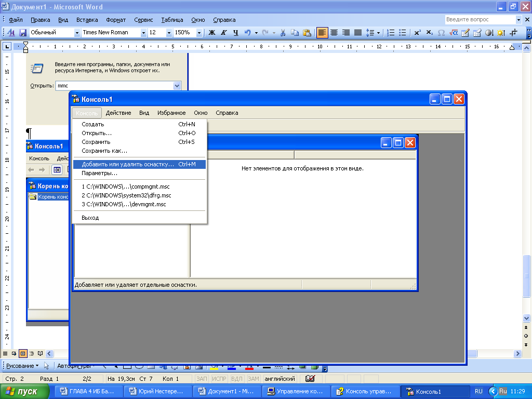Toggle italic К formatting button
Screen dimensions: 532x399
(223, 33)
